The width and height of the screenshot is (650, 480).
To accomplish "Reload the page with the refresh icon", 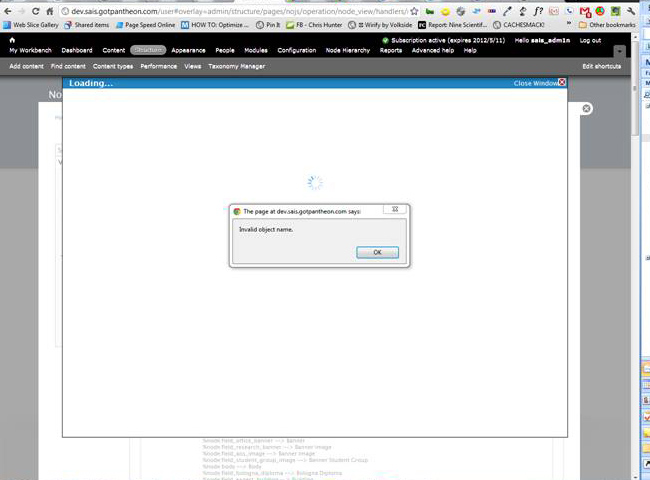I will 36,12.
